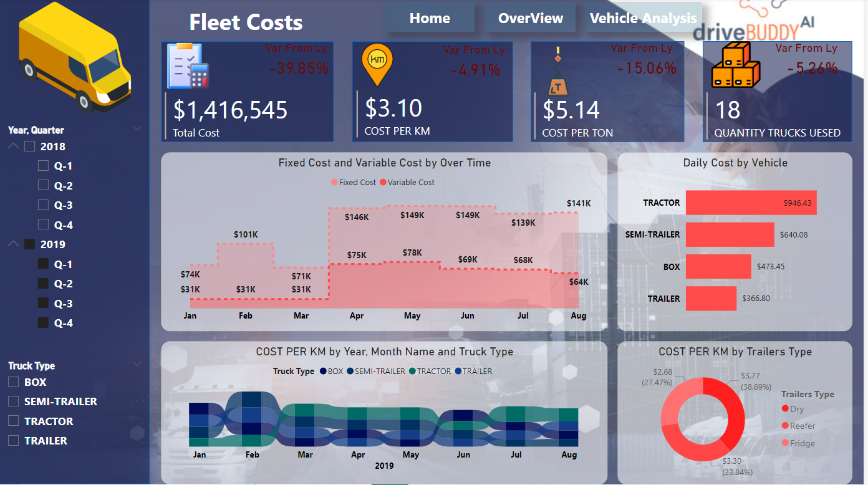Open the Vehicle Analysis page button
The width and height of the screenshot is (868, 485).
(643, 19)
